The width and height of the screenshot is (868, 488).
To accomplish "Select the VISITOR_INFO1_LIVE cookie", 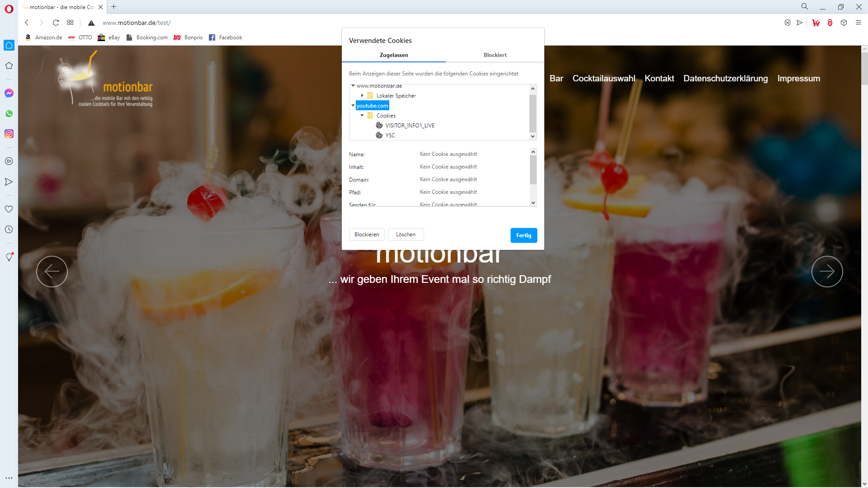I will [x=410, y=126].
